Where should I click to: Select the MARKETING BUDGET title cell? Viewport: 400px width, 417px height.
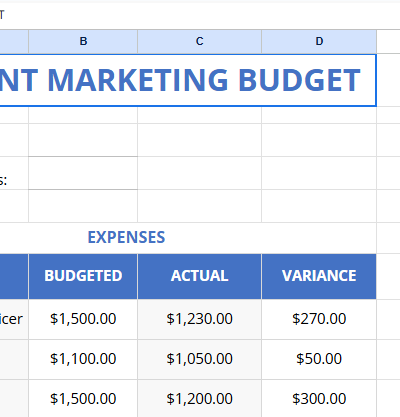tap(188, 80)
